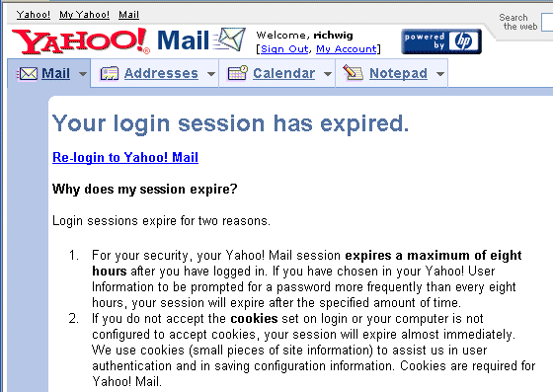Click the Yahoo! link in top bar

point(34,15)
